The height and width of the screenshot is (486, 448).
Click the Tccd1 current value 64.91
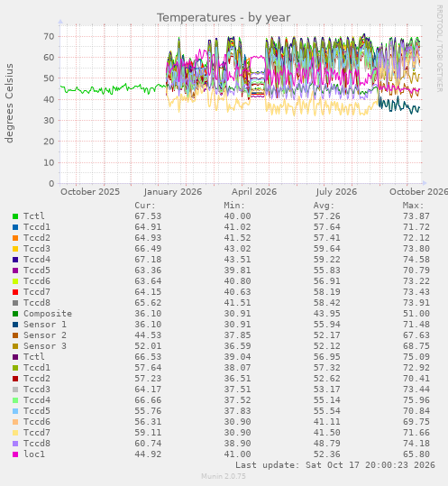pyautogui.click(x=148, y=227)
